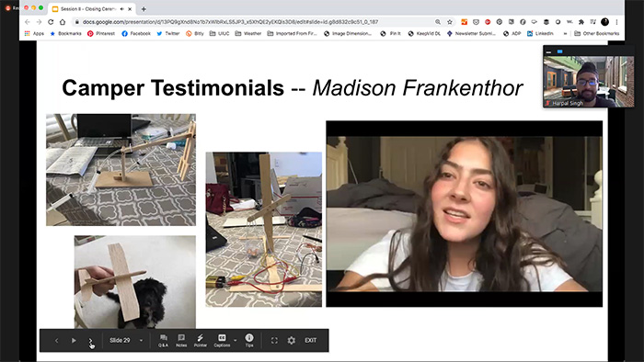The image size is (644, 362).
Task: Expand the Imported From Firefox folder
Action: click(292, 34)
